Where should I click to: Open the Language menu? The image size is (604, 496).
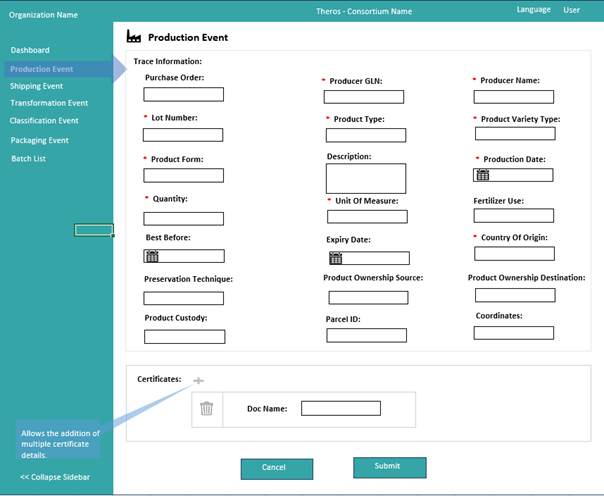click(533, 10)
